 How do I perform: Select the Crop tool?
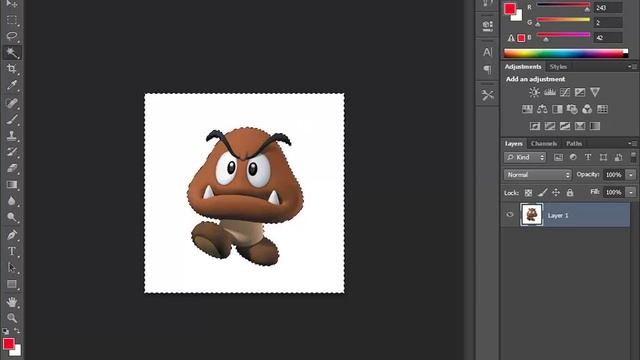[11, 69]
